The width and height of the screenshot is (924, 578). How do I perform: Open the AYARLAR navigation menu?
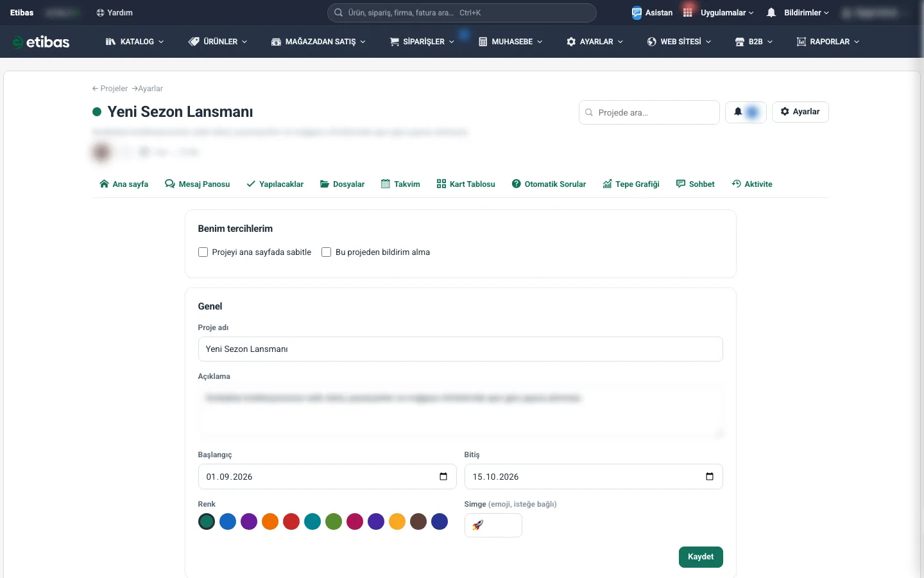(595, 42)
